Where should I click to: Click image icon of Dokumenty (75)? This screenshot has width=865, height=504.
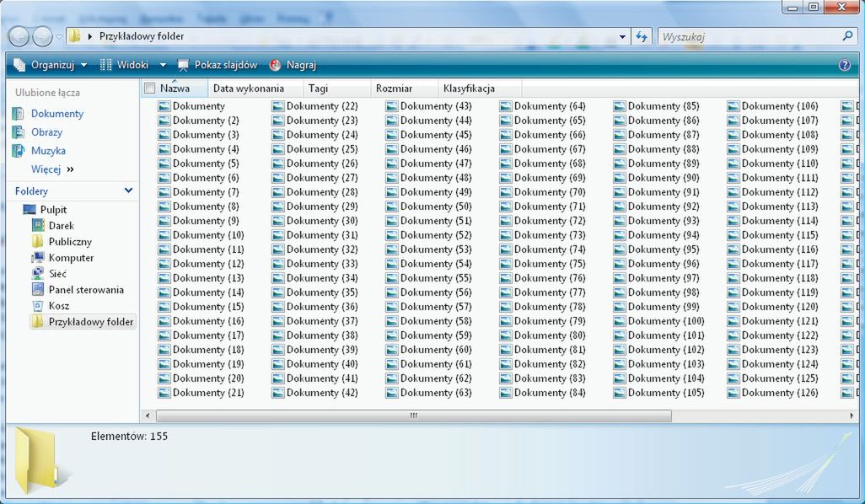[505, 264]
